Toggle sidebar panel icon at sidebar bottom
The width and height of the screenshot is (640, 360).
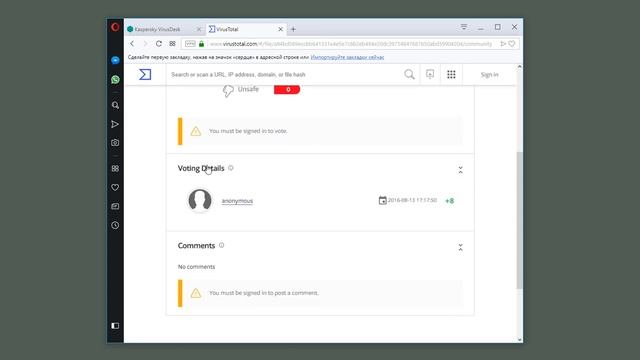click(x=115, y=326)
